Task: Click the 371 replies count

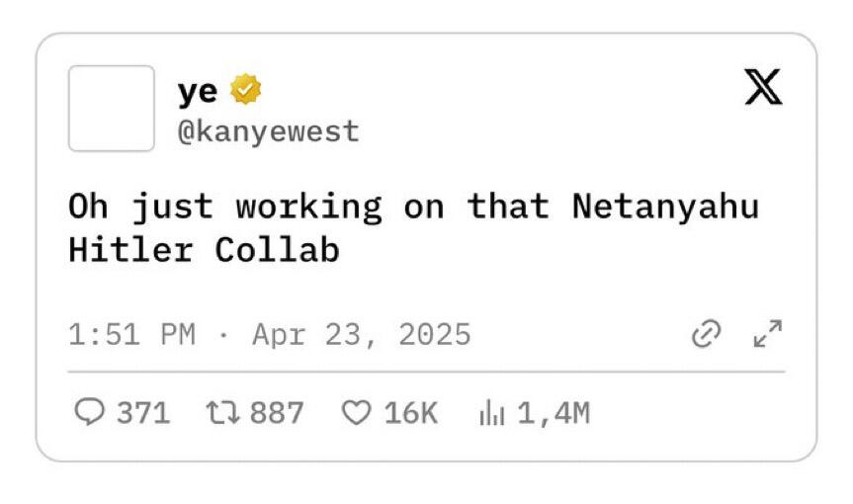Action: 143,413
